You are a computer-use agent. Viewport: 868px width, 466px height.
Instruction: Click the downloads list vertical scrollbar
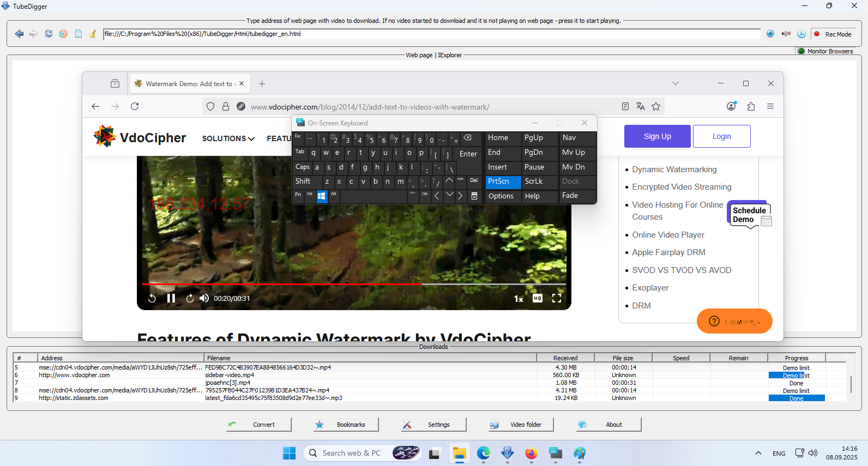[x=851, y=384]
